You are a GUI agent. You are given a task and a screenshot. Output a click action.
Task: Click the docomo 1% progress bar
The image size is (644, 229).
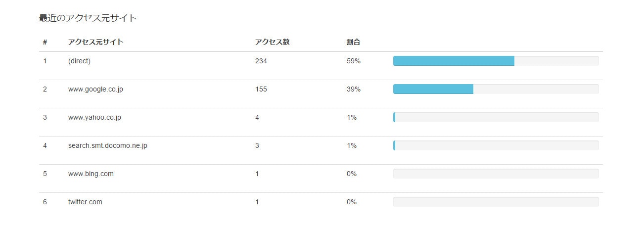pos(496,145)
